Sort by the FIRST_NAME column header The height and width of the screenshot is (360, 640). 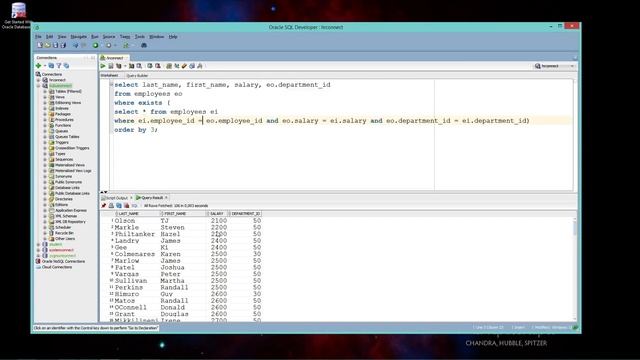[184, 214]
